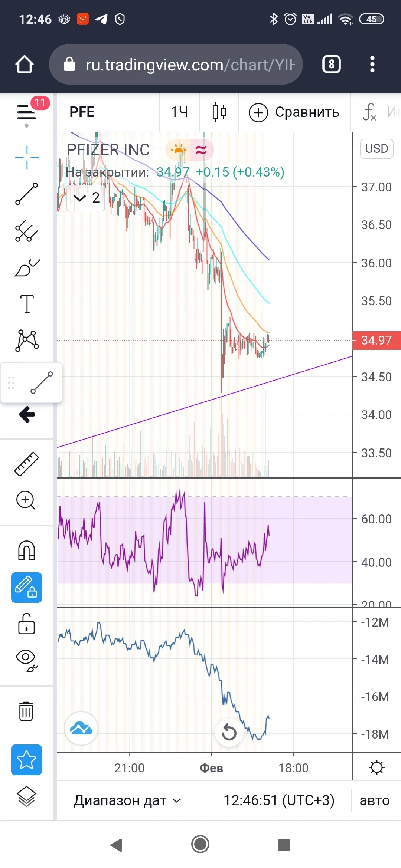Open chart settings gear on the time axis
Viewport: 401px width, 868px height.
376,767
